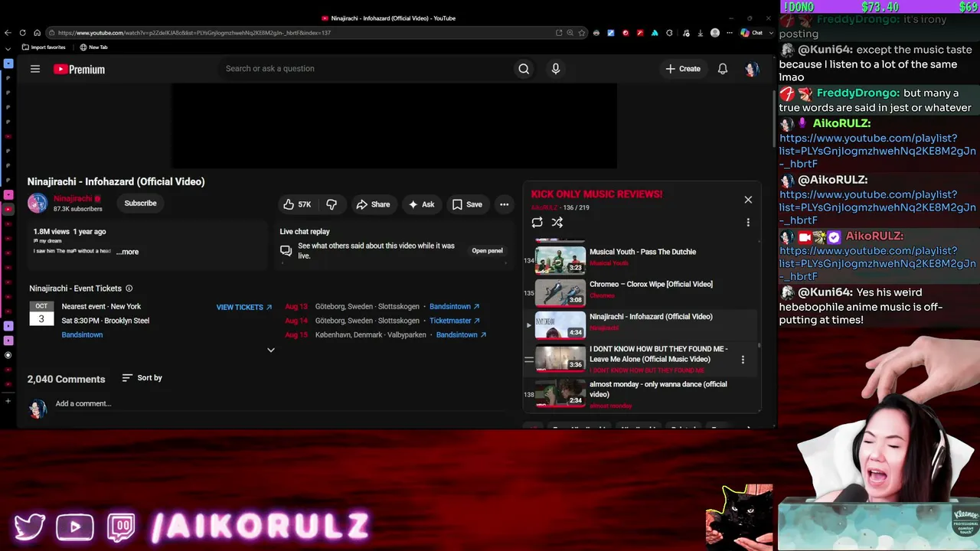The height and width of the screenshot is (551, 980).
Task: Focus the YouTube search box
Action: (x=366, y=69)
